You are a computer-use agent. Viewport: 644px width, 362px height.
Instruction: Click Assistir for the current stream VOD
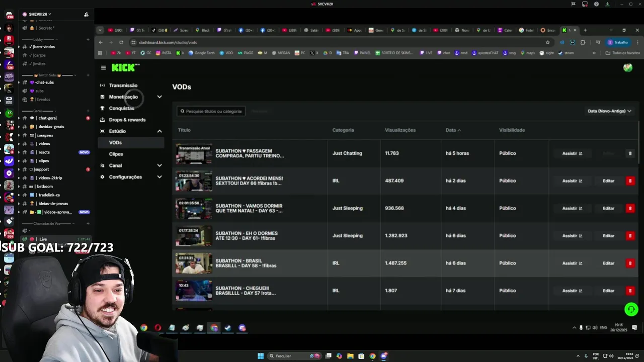pyautogui.click(x=572, y=153)
